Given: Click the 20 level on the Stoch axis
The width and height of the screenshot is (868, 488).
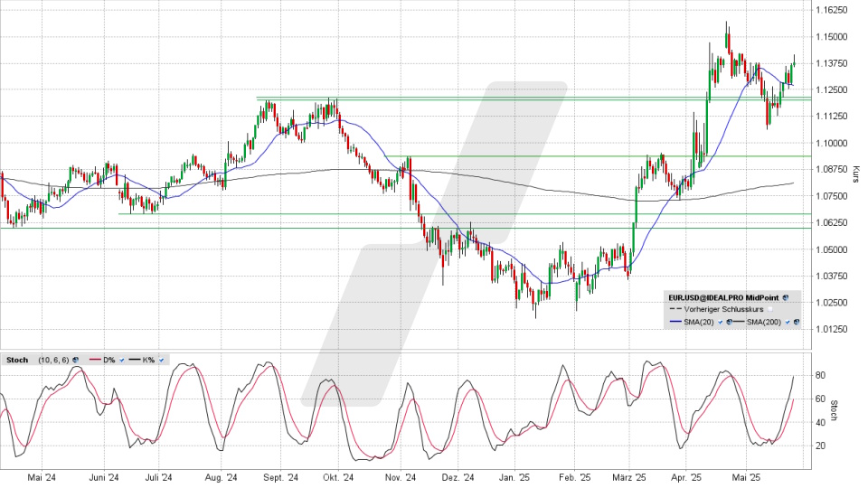Looking at the screenshot, I should tap(820, 446).
